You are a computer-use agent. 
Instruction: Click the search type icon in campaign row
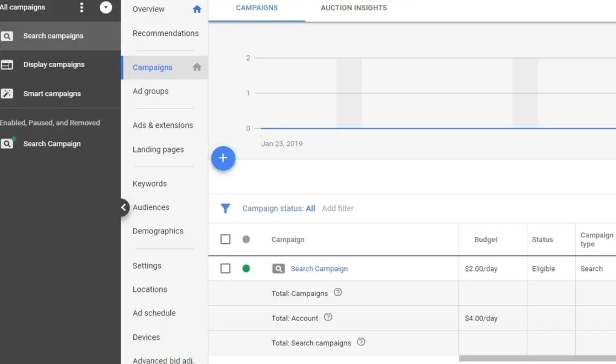(279, 269)
